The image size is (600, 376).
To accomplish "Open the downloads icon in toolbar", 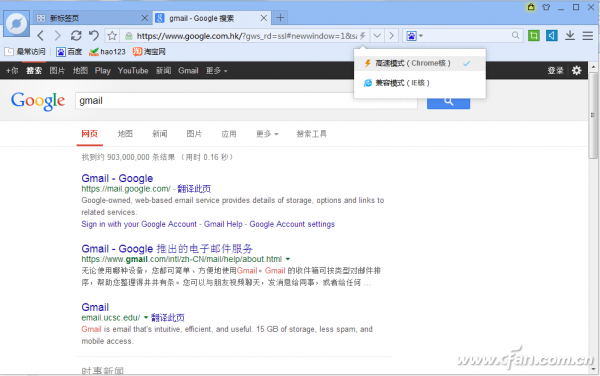I will 570,36.
